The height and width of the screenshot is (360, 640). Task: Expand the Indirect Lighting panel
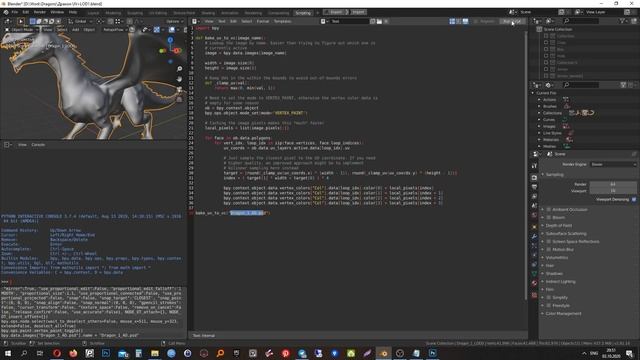coord(560,282)
